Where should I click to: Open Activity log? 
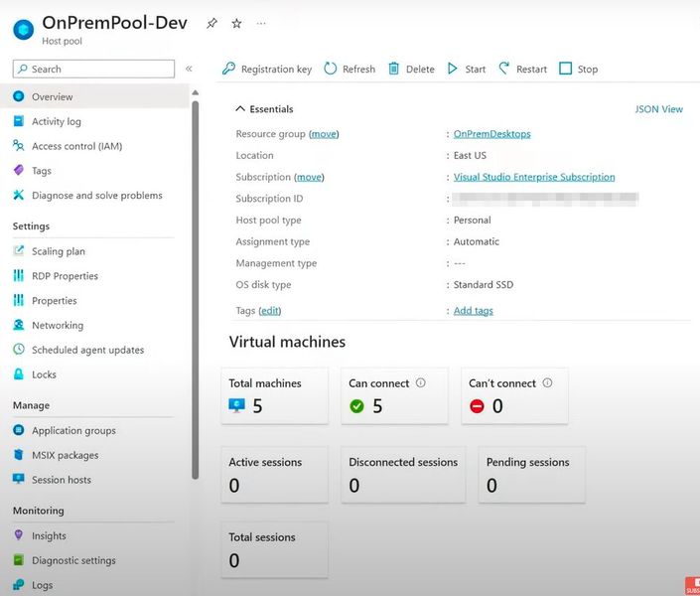coord(57,121)
